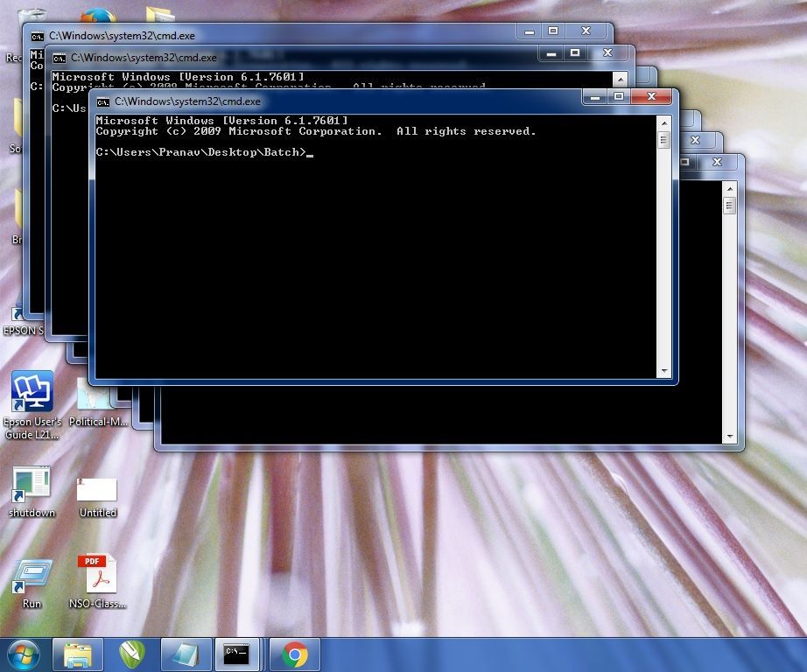The width and height of the screenshot is (807, 672).
Task: Click the front cmd window scroll up arrow
Action: click(664, 123)
